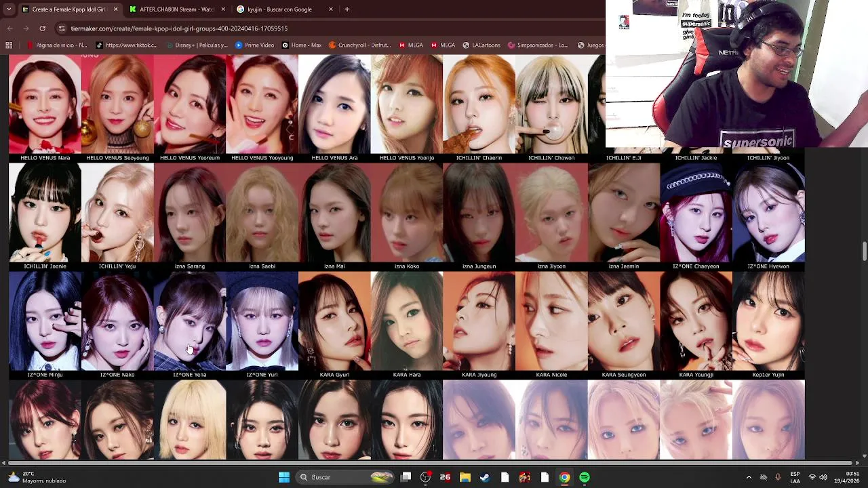The image size is (868, 488).
Task: Expand the hidden system tray icons chevron
Action: [x=749, y=477]
